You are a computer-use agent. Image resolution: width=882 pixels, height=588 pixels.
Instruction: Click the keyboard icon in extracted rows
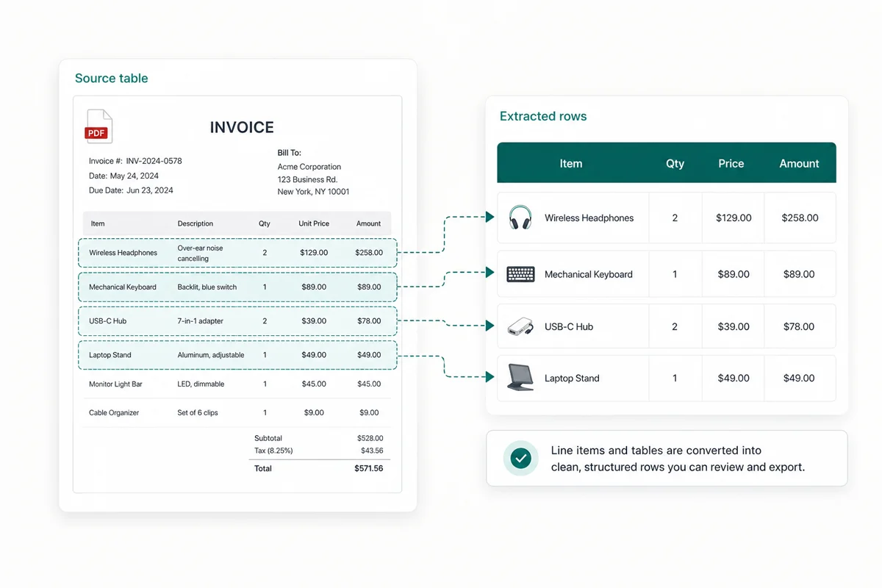pos(520,274)
